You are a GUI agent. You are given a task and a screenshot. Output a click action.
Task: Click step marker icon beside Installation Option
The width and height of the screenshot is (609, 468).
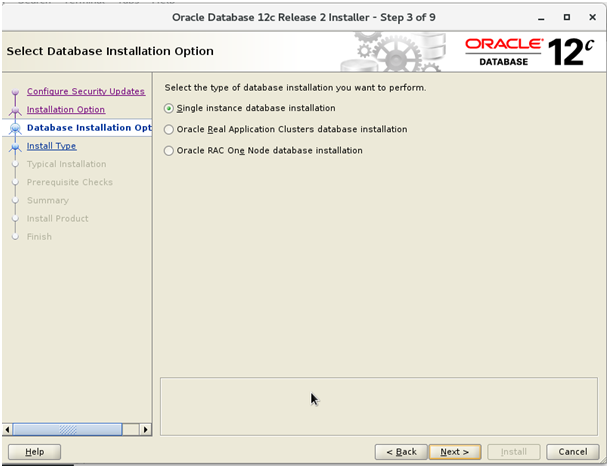click(15, 110)
